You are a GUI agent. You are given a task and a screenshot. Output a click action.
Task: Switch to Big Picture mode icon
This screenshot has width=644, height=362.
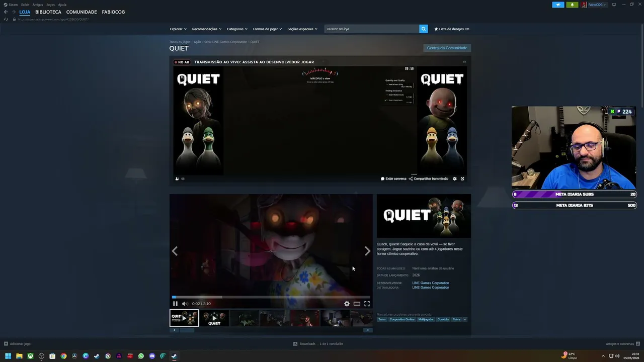614,5
